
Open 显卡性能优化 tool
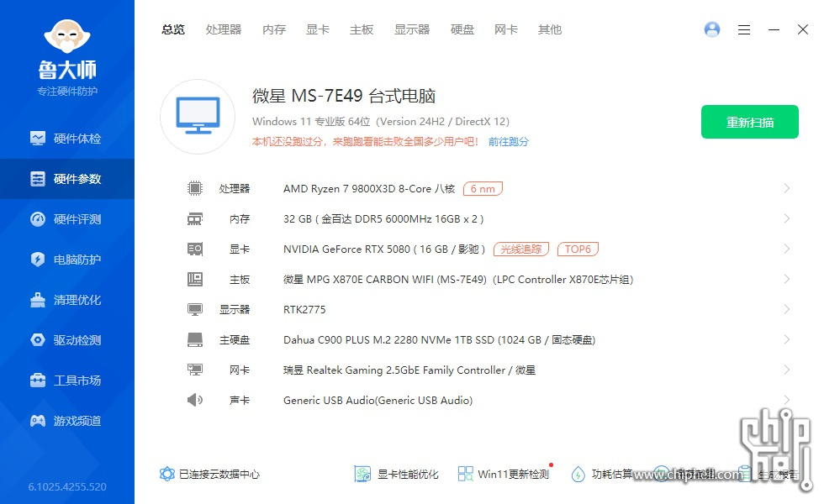[397, 474]
